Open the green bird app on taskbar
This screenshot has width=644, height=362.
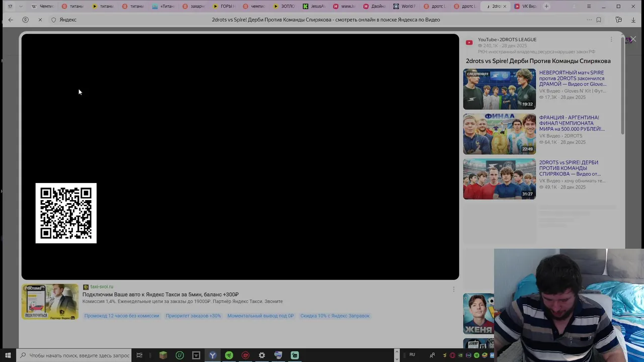pyautogui.click(x=229, y=355)
